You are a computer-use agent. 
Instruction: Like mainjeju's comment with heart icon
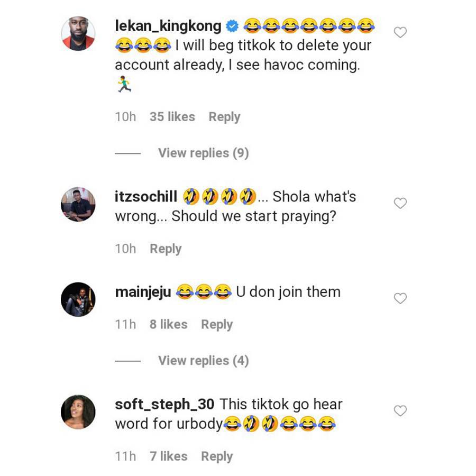pos(400,299)
